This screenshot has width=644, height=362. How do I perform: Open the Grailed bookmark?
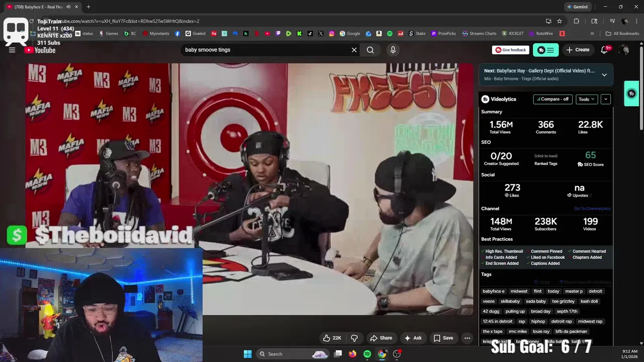[196, 34]
